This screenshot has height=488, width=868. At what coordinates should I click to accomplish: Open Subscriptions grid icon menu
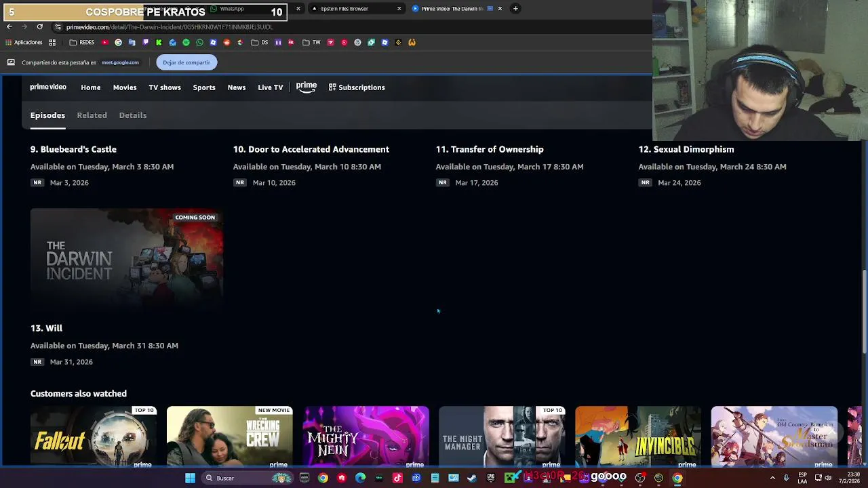tap(357, 87)
